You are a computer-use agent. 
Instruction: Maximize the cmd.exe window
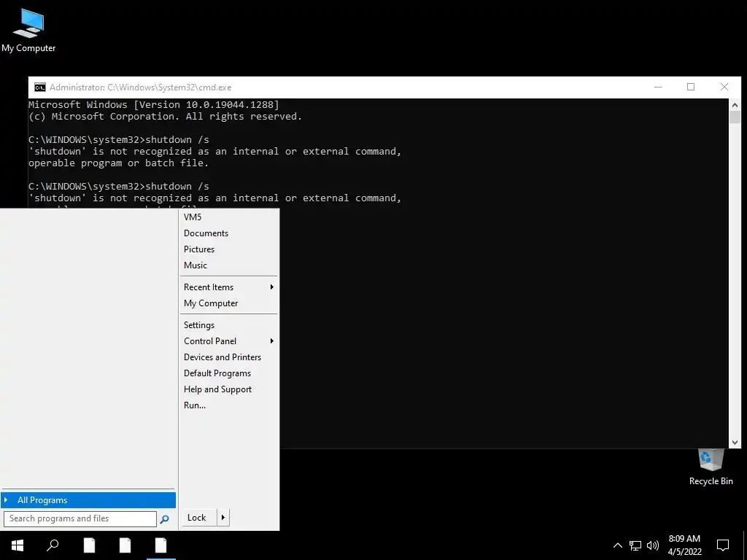[691, 87]
